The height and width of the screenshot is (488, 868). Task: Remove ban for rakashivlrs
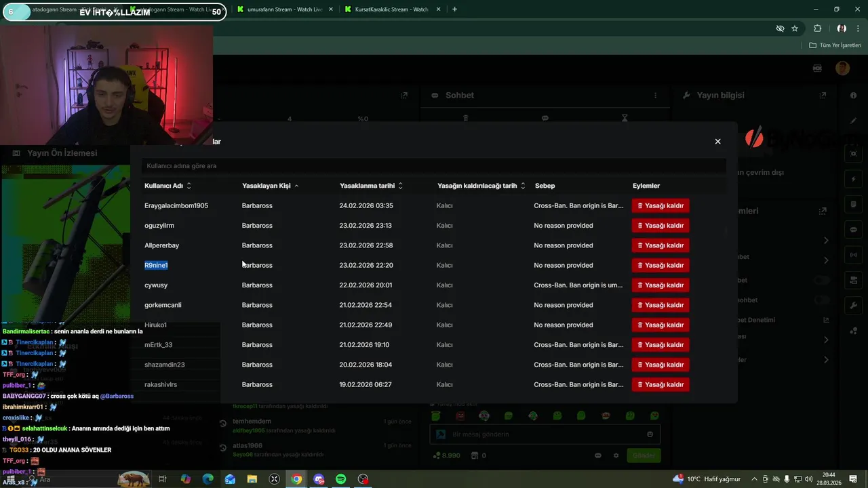(x=660, y=384)
